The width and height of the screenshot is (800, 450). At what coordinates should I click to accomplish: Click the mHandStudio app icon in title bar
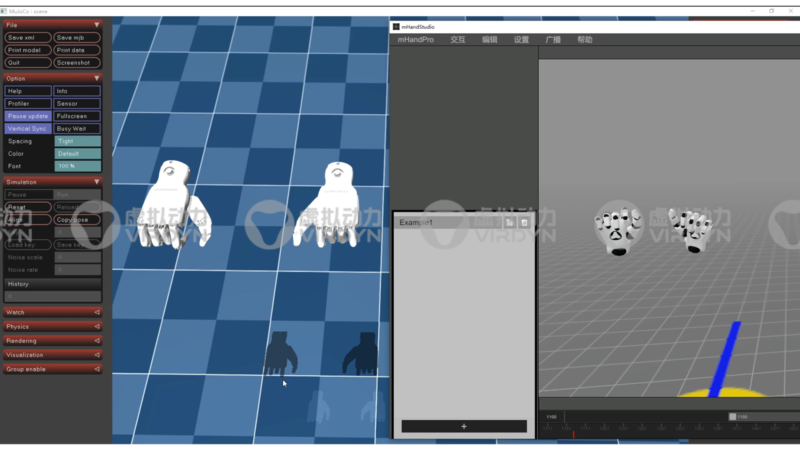click(x=396, y=27)
